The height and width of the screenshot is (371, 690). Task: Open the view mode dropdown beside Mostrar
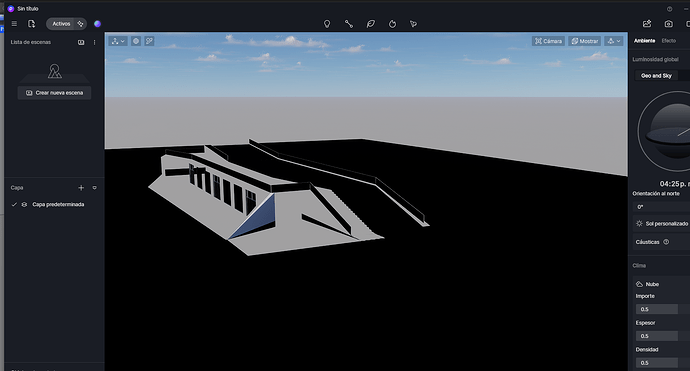[613, 41]
